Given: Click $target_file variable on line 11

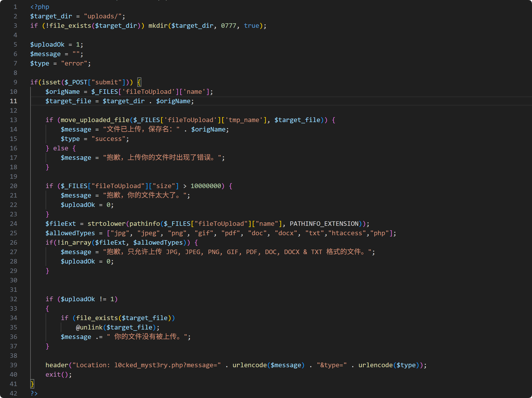Looking at the screenshot, I should coord(68,101).
